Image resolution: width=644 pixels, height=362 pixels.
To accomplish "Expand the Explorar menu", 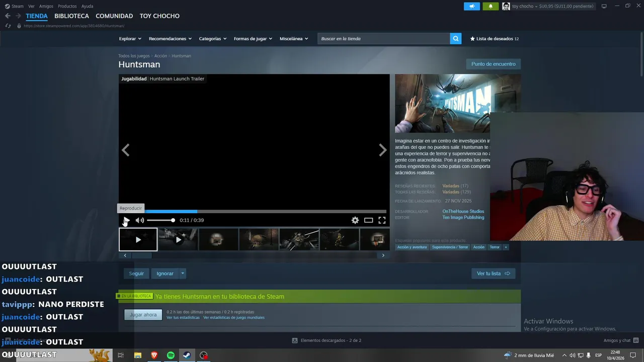I will pos(130,39).
